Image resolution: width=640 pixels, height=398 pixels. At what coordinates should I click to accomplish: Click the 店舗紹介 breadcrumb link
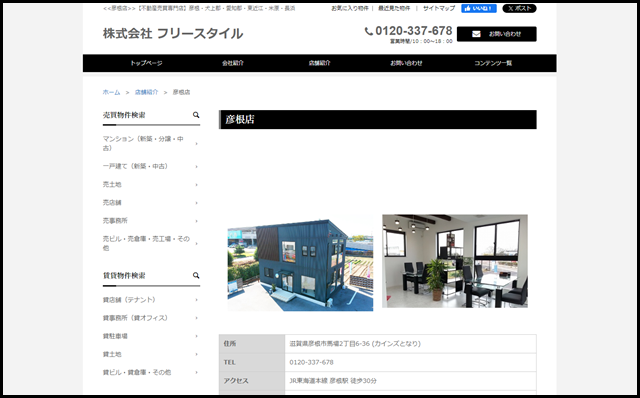(x=147, y=92)
